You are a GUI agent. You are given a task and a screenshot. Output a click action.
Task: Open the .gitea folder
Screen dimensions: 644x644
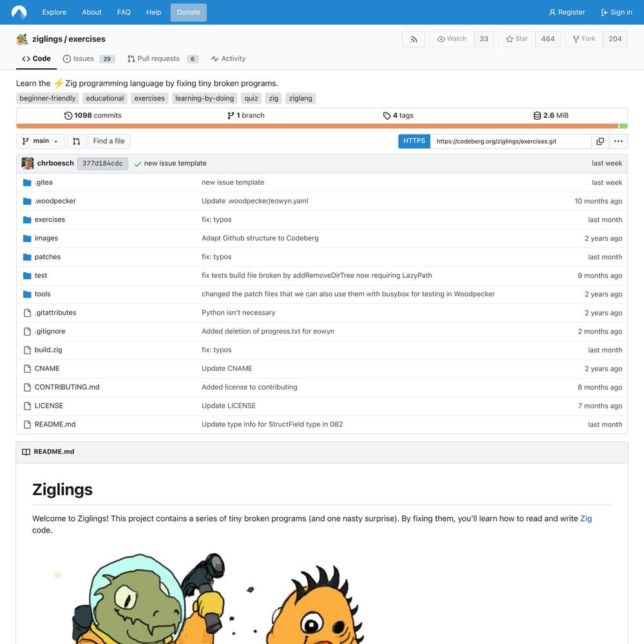pyautogui.click(x=44, y=182)
